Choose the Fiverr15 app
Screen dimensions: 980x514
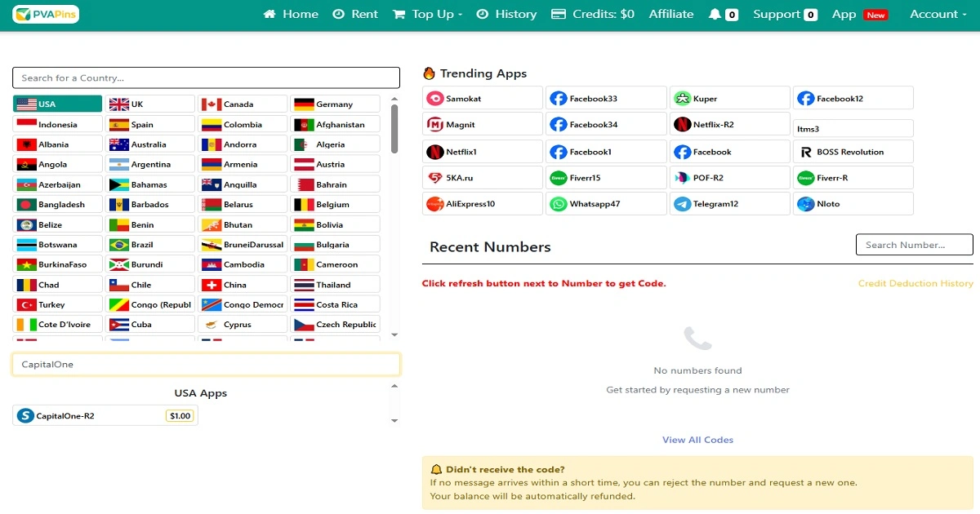pos(606,177)
